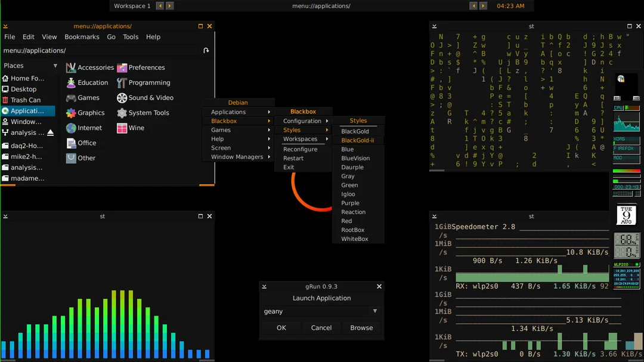Eject the analysis volume in Places
Image resolution: width=644 pixels, height=362 pixels.
click(x=51, y=132)
